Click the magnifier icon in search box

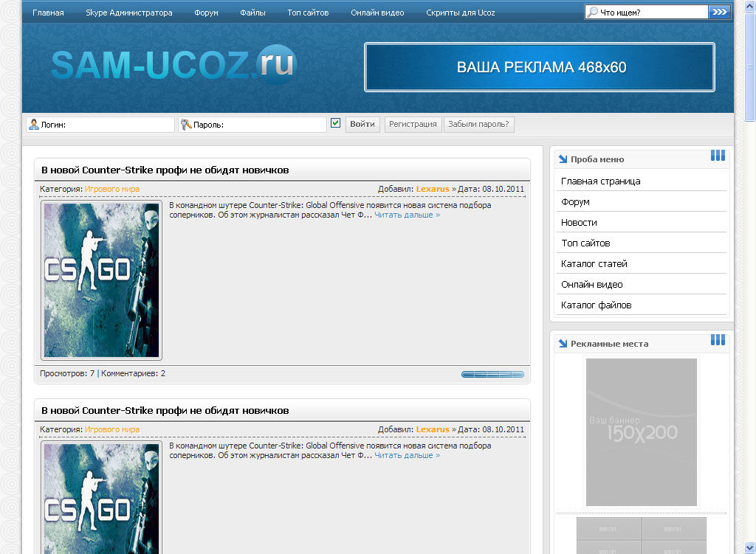[x=592, y=12]
